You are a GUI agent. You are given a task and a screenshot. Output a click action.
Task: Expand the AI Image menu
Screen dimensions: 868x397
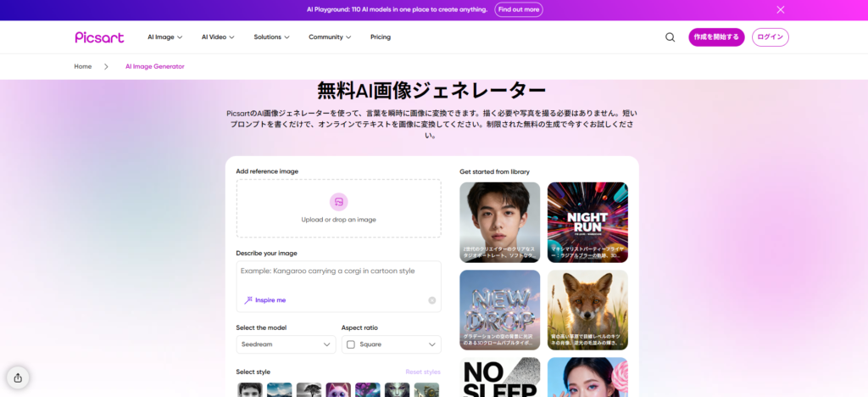point(164,37)
